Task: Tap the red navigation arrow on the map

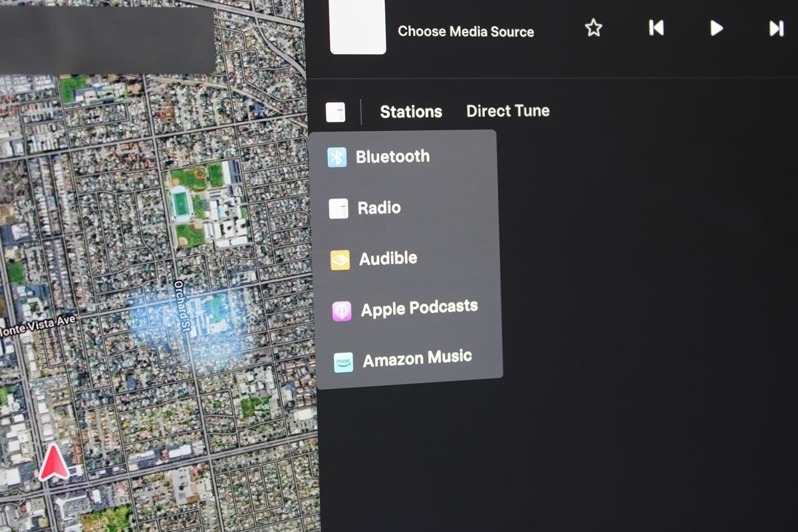Action: point(54,464)
